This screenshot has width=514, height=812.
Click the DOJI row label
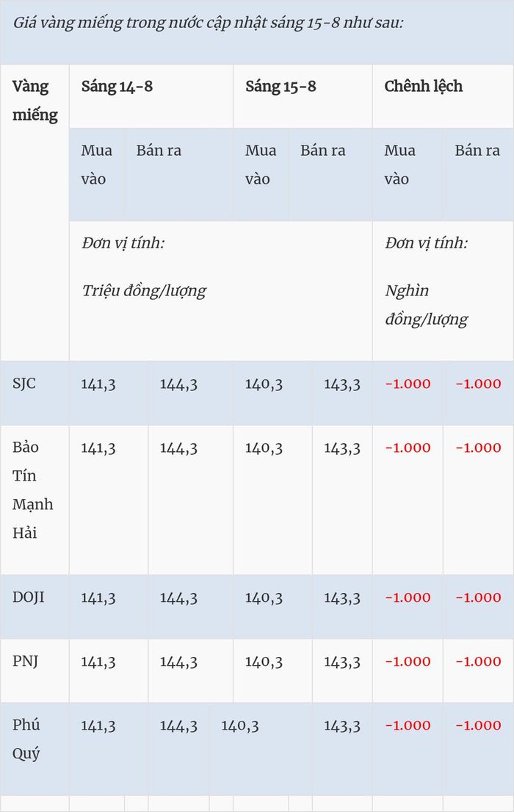click(29, 597)
